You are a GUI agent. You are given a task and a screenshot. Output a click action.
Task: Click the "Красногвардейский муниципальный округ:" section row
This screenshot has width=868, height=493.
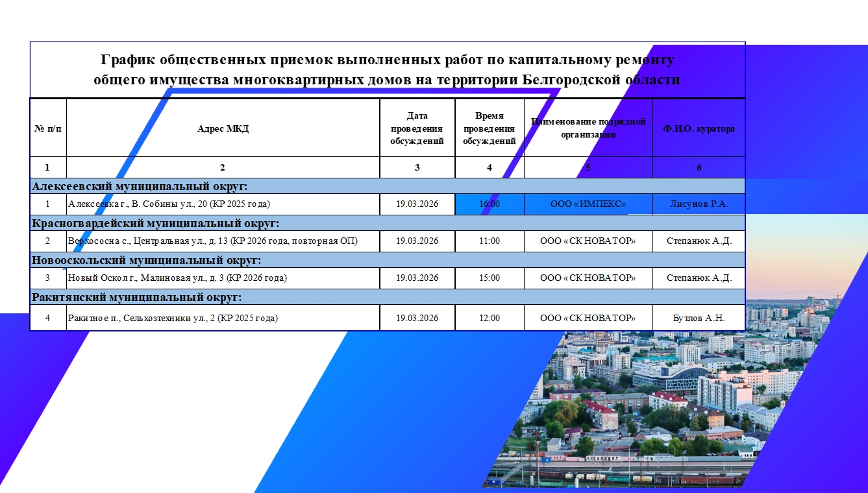coord(388,223)
